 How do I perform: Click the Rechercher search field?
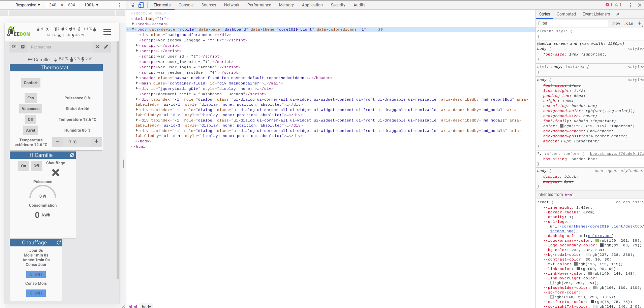tap(61, 47)
